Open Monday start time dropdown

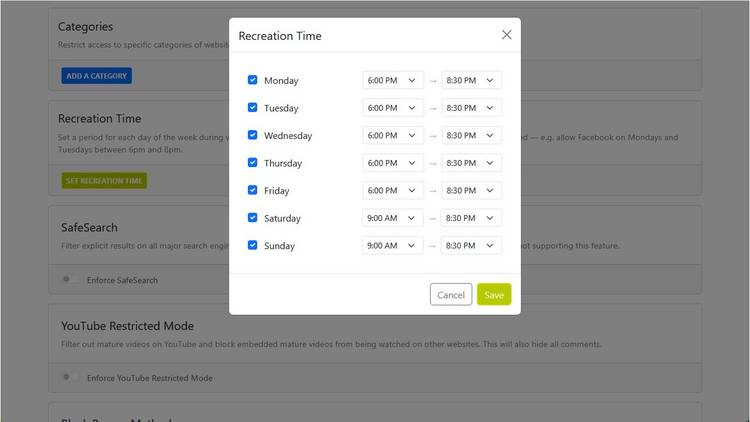[x=393, y=80]
